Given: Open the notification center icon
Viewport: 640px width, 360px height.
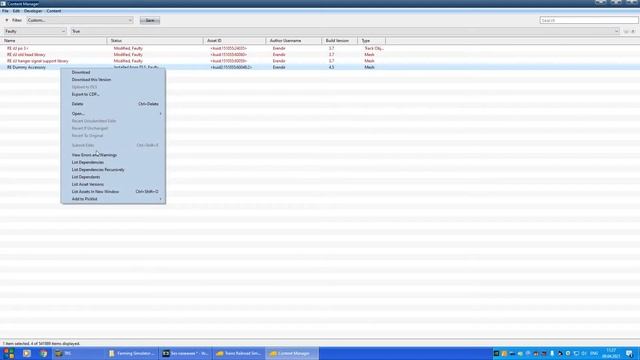Looking at the screenshot, I should 629,353.
